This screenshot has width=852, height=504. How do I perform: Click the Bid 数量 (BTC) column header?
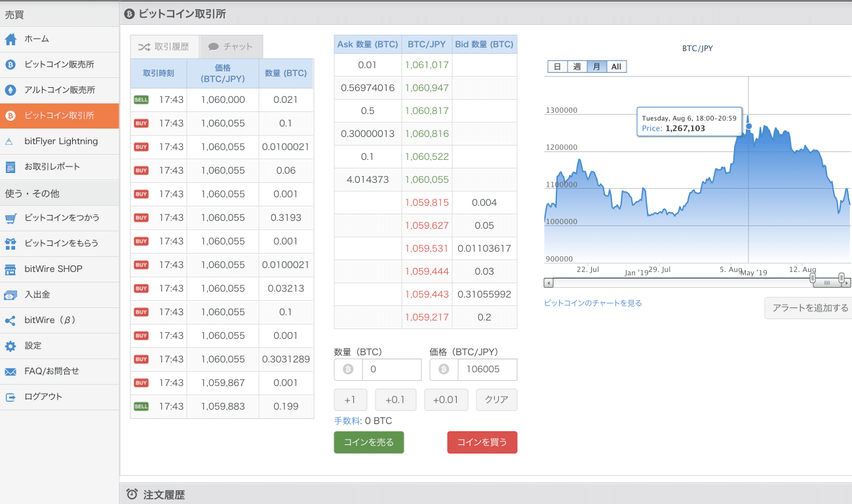(x=484, y=45)
